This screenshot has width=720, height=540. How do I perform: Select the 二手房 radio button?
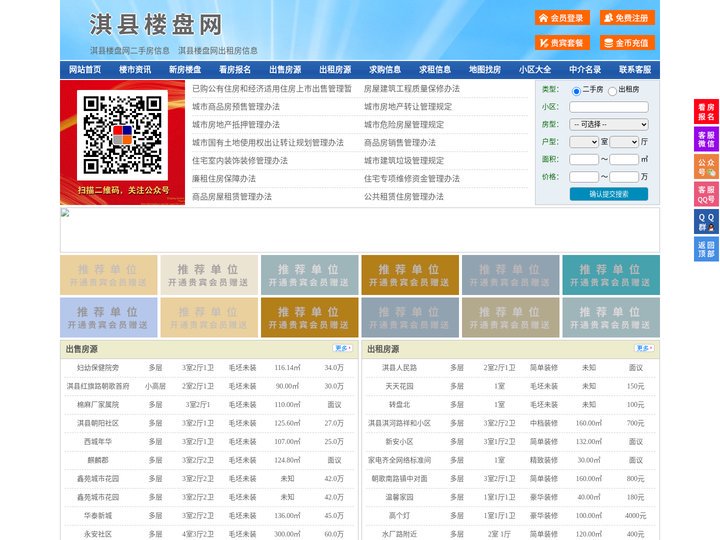[576, 91]
